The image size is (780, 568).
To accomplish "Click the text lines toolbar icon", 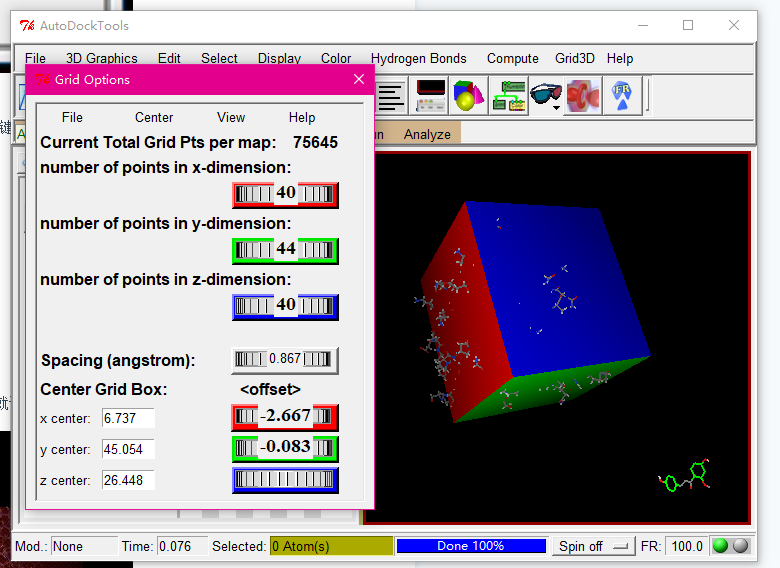I will point(391,96).
